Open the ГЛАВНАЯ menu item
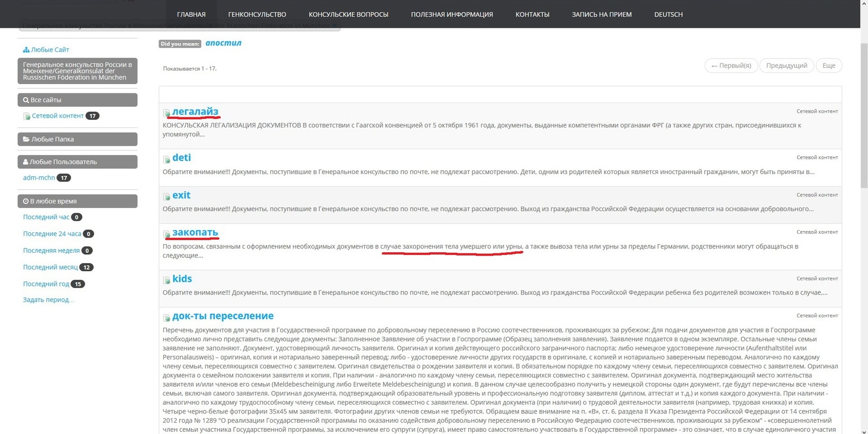Image resolution: width=868 pixels, height=434 pixels. [191, 15]
